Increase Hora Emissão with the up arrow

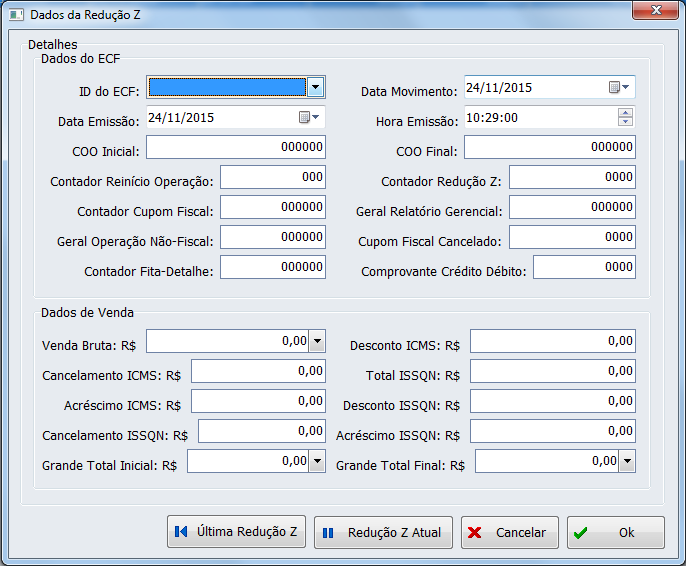tap(626, 112)
